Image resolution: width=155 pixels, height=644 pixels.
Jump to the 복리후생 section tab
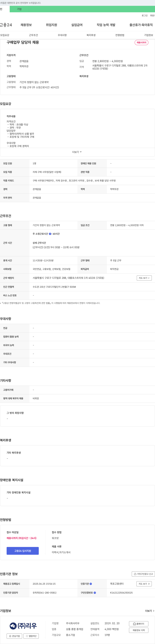click(91, 35)
